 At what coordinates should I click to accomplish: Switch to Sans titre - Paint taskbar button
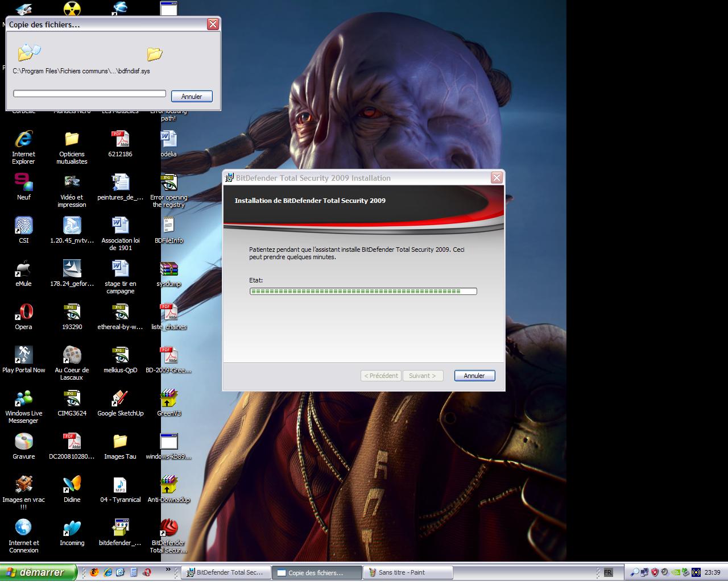tap(408, 572)
